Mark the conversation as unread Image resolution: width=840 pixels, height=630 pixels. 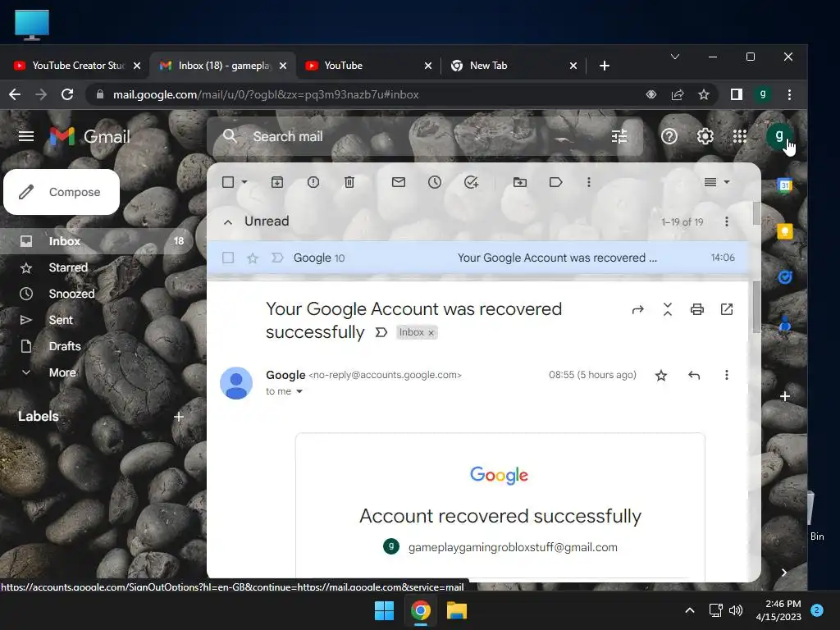pos(399,182)
